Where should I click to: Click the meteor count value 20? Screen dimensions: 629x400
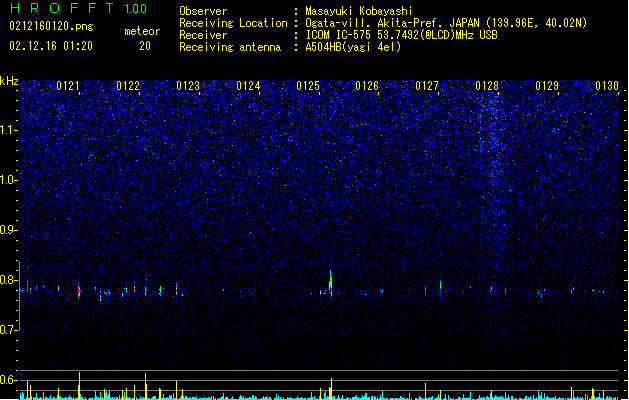pos(145,46)
